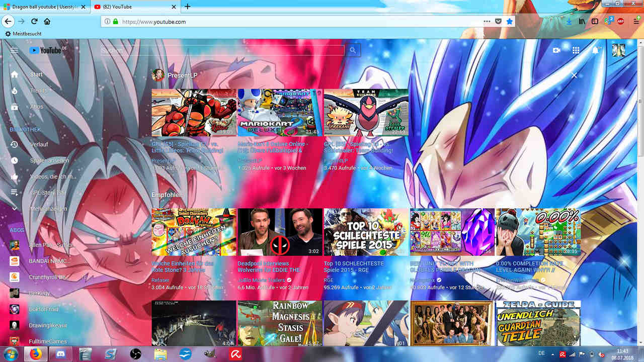The height and width of the screenshot is (362, 644).
Task: Click the YouTube search field
Action: click(x=222, y=50)
